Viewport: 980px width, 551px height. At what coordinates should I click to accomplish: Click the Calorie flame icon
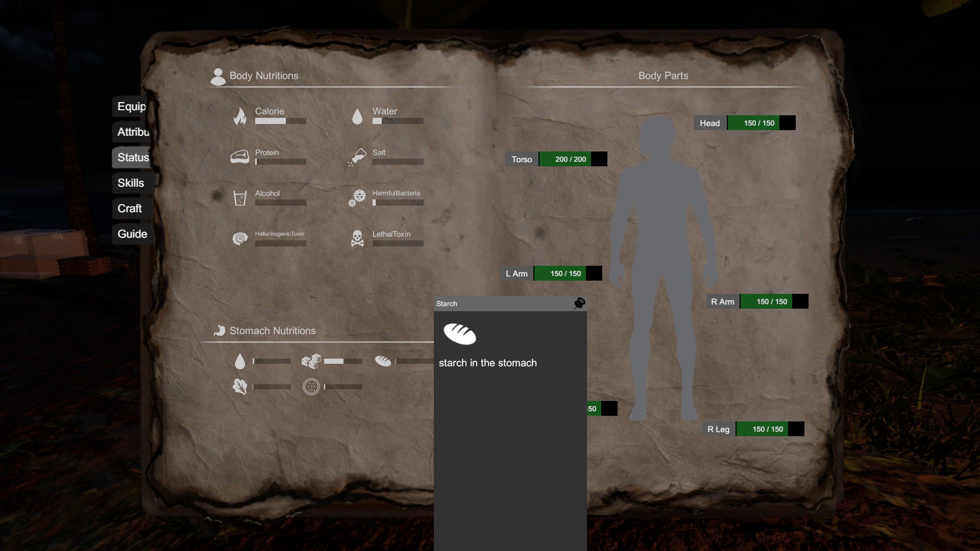[240, 116]
